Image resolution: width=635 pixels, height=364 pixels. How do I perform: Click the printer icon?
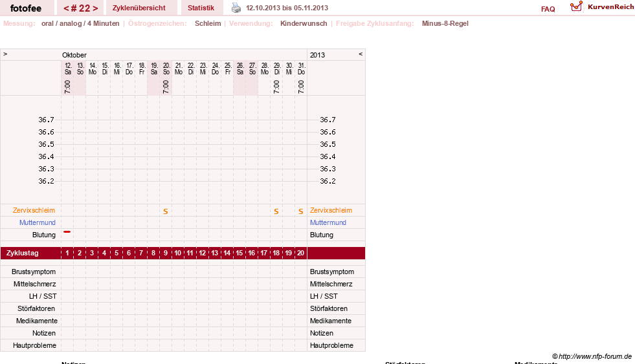pos(236,8)
